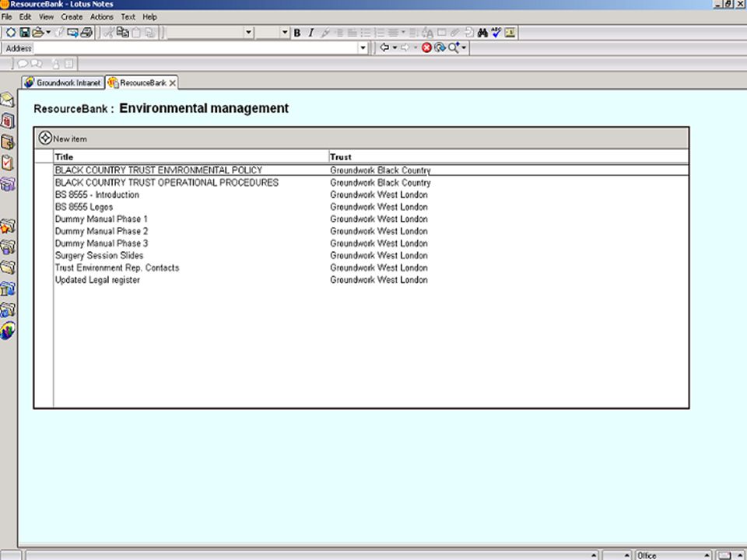Switch to the Groundwork Intranet tab
Viewport: 747px width, 560px height.
pyautogui.click(x=63, y=82)
